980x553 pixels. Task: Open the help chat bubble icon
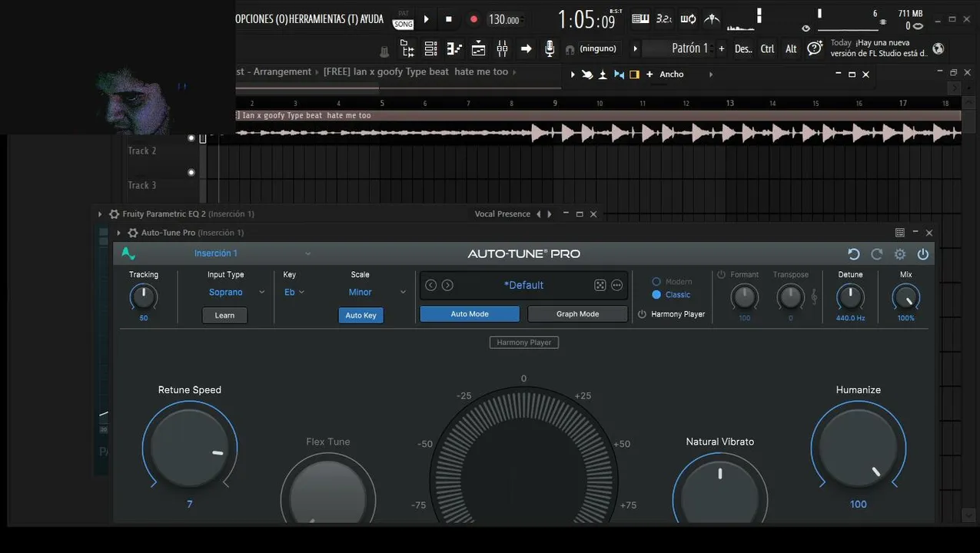(815, 48)
